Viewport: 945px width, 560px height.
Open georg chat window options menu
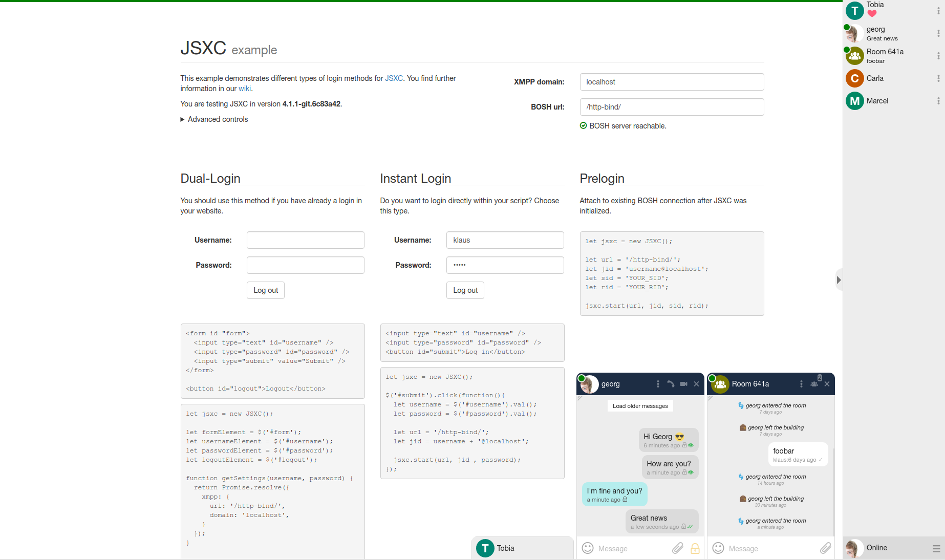point(658,384)
